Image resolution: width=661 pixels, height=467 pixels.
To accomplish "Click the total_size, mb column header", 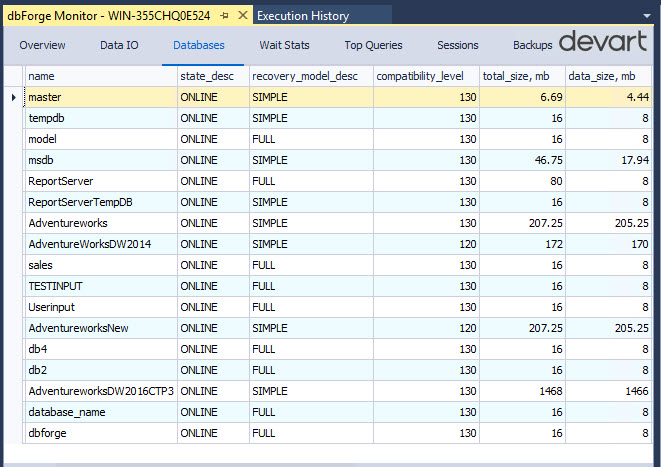I will click(x=522, y=76).
